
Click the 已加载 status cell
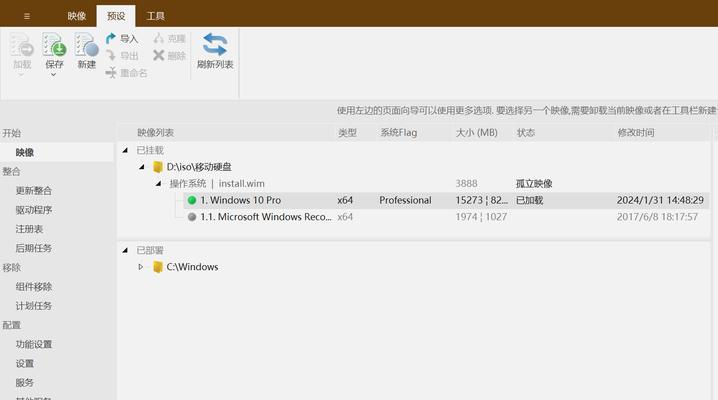click(x=529, y=200)
